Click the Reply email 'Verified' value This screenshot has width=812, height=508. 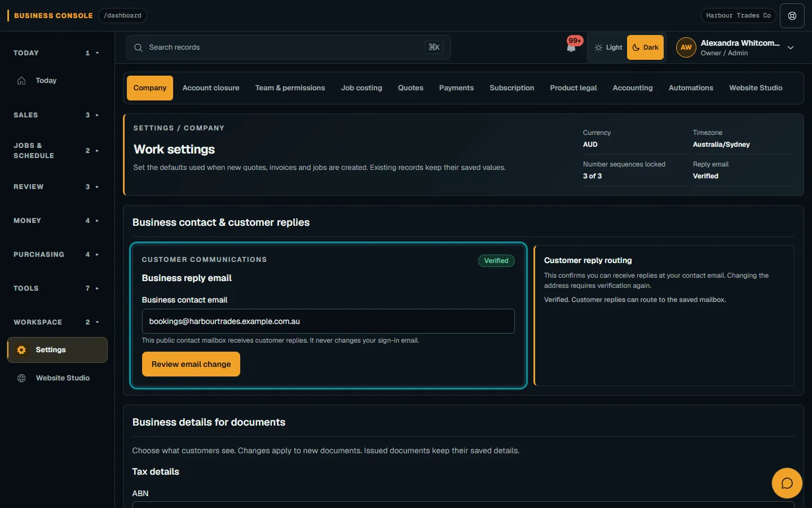pyautogui.click(x=705, y=176)
